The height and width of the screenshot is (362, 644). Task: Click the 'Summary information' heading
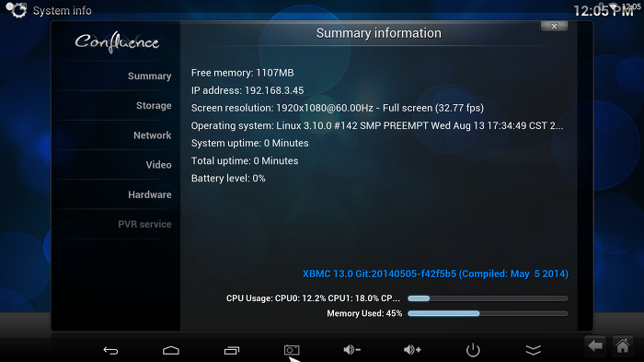[379, 33]
